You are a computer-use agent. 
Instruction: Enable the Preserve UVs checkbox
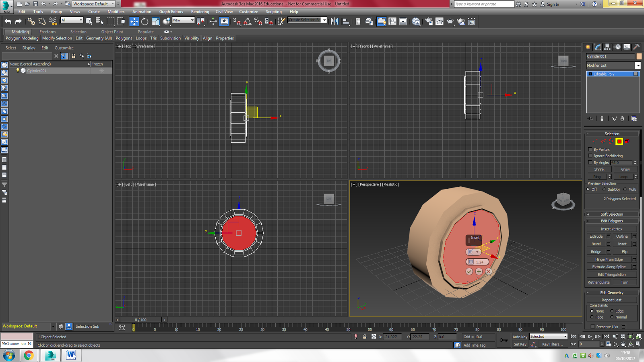[592, 327]
